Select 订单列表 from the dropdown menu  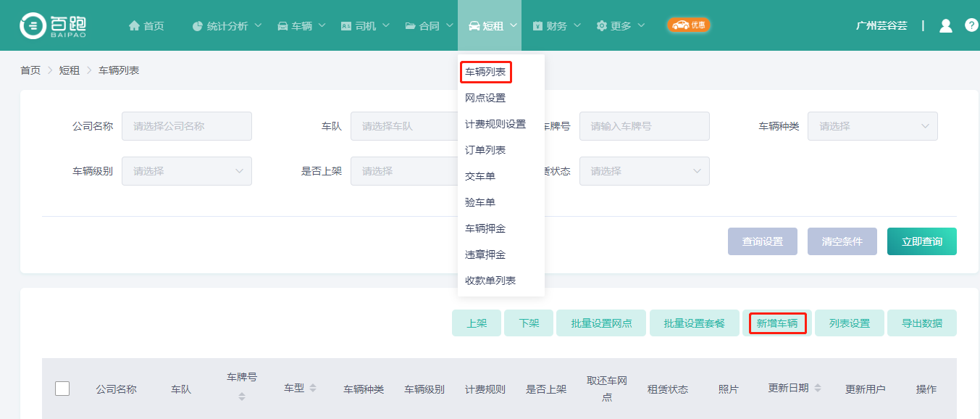(x=485, y=150)
